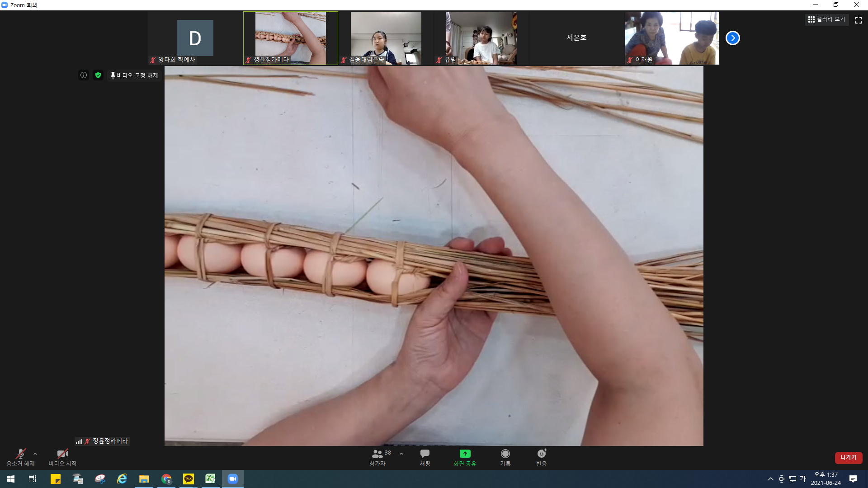Open the 참가자 participants panel
868x488 pixels.
(x=377, y=457)
